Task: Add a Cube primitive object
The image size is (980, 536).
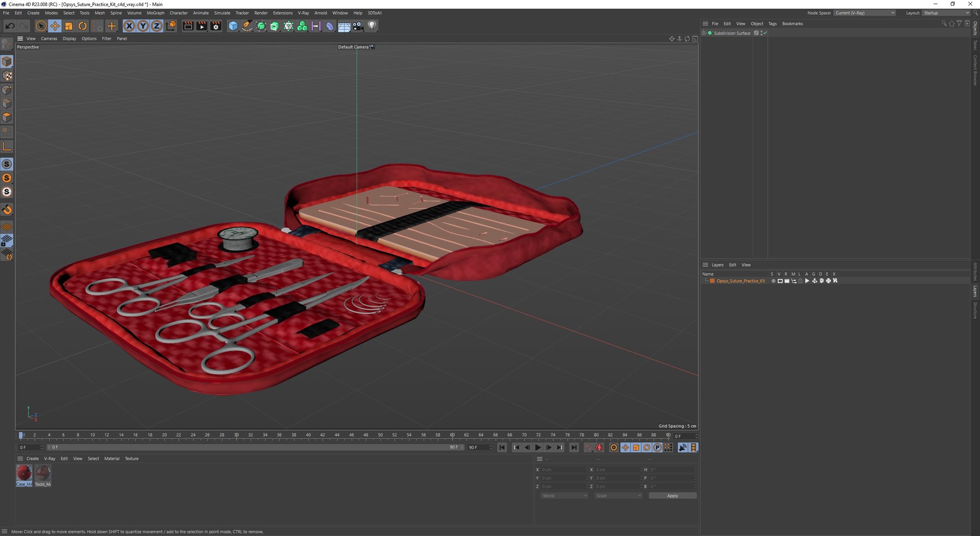Action: click(x=233, y=26)
